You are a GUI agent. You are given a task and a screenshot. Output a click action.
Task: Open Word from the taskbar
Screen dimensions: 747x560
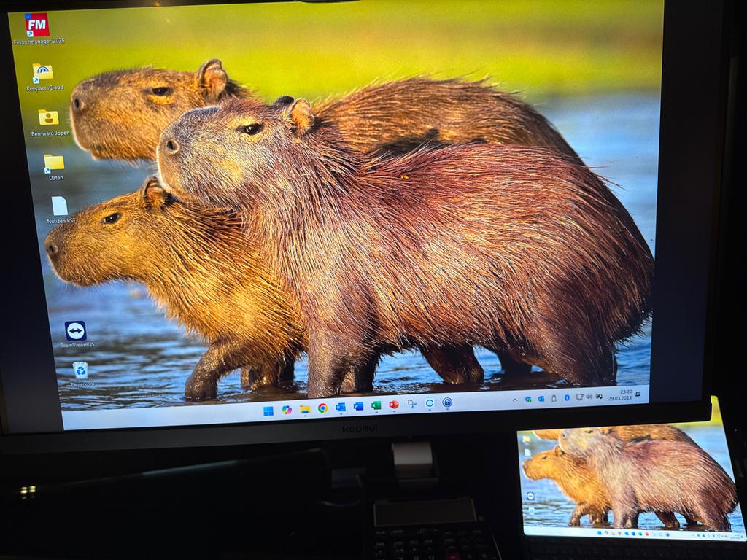[x=358, y=407]
